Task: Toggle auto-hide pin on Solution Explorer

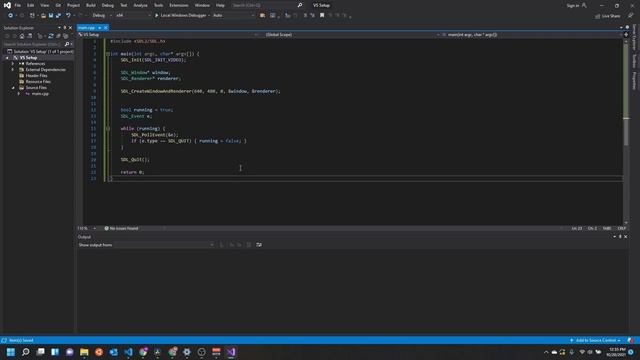Action: coord(64,28)
